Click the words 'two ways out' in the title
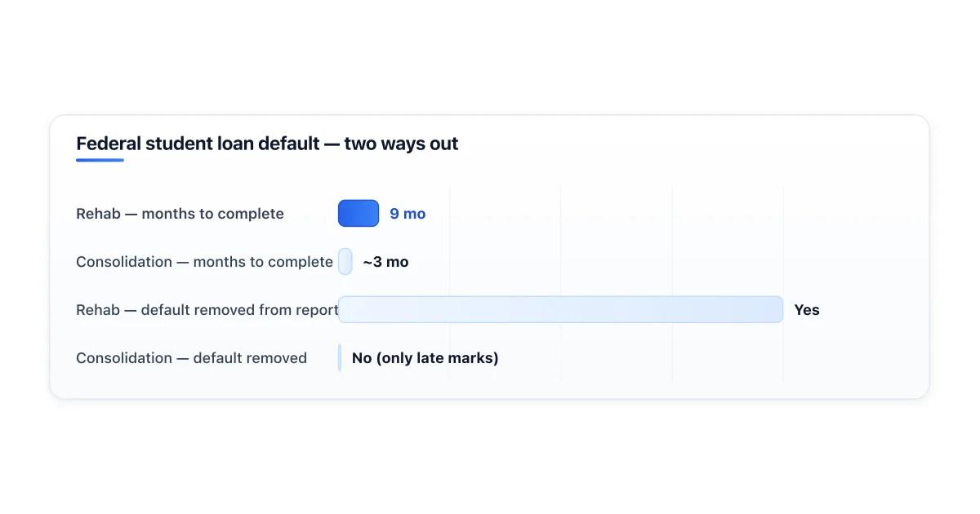Image resolution: width=980 pixels, height=514 pixels. point(401,144)
